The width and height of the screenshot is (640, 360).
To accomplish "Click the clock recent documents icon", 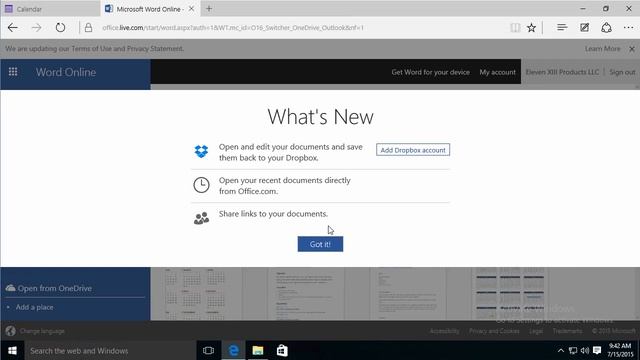I will coord(201,185).
